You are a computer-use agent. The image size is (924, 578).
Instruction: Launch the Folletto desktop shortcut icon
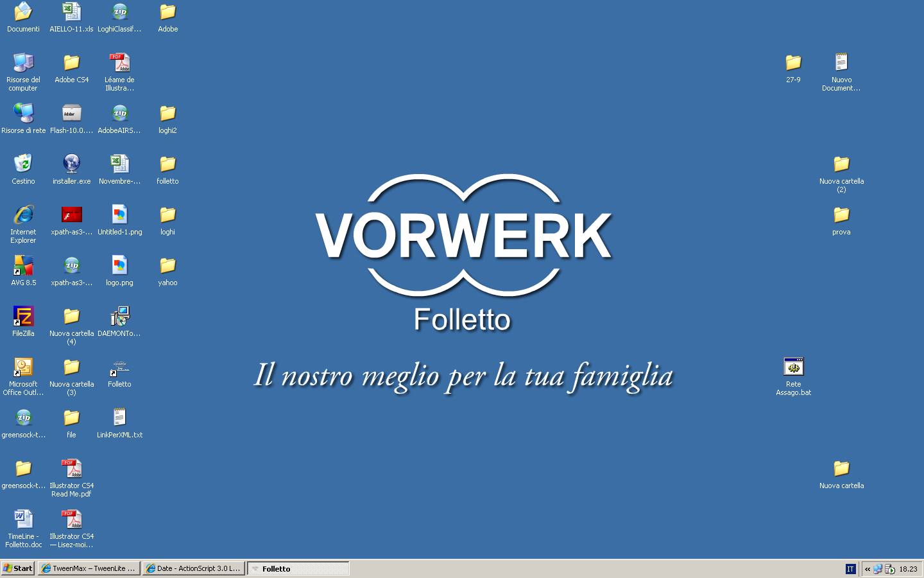pos(119,367)
